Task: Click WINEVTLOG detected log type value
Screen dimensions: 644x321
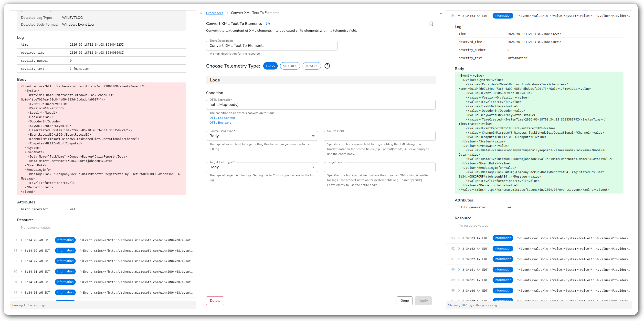Action: [72, 18]
